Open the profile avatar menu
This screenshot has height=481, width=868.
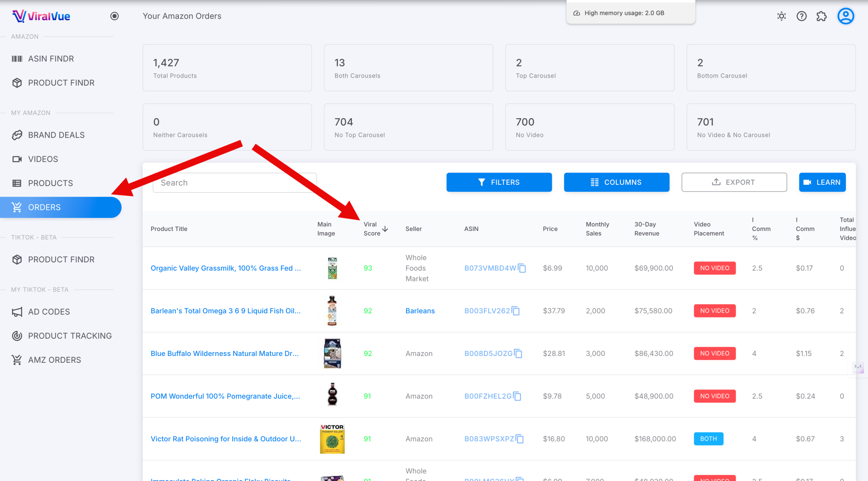point(846,16)
